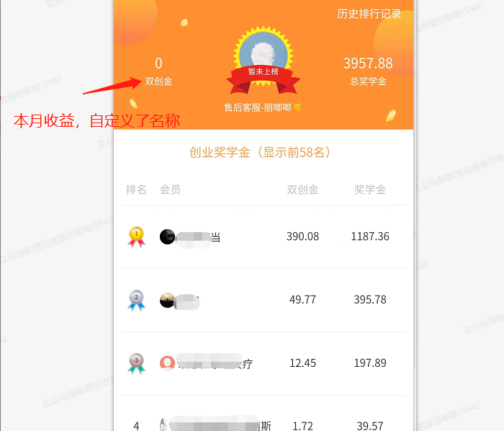Click the 双创金 label under zero
The width and height of the screenshot is (504, 431).
pyautogui.click(x=158, y=81)
